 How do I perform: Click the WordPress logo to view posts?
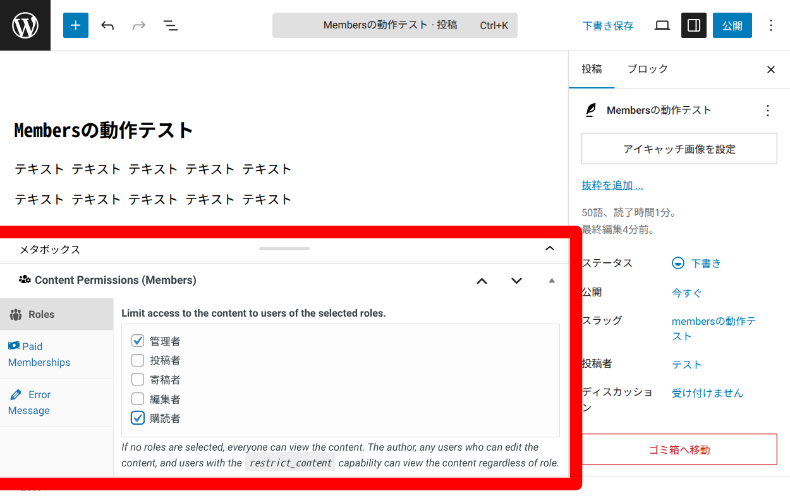25,25
